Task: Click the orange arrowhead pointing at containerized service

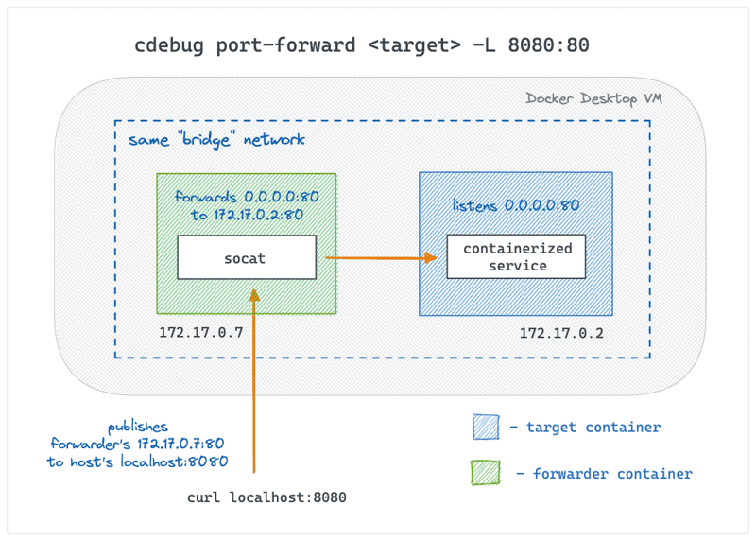Action: (431, 257)
